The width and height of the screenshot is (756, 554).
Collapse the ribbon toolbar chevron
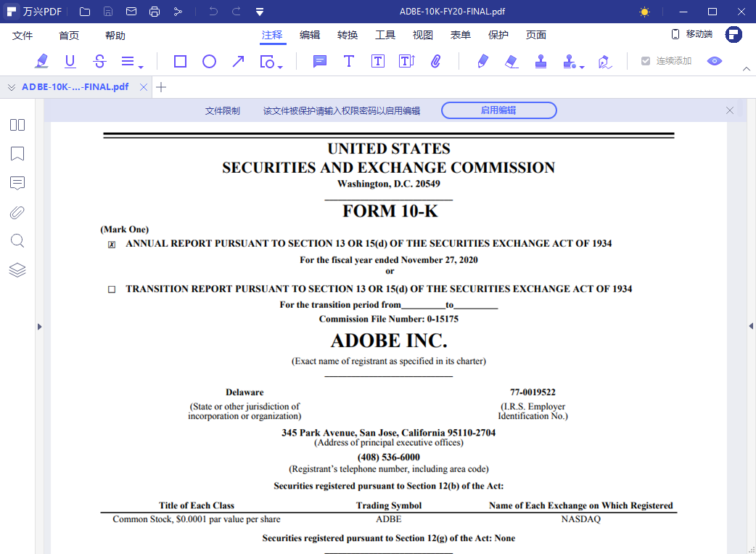coord(746,68)
